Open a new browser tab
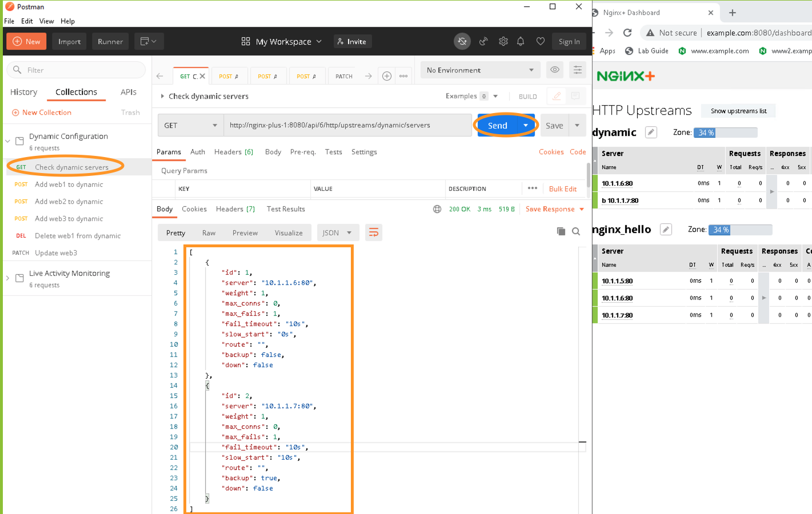This screenshot has width=812, height=514. (x=733, y=13)
